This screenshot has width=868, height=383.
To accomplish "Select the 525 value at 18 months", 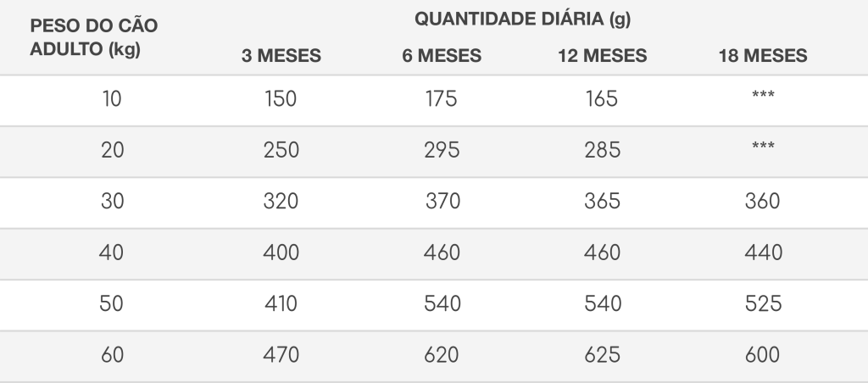I will tap(763, 303).
